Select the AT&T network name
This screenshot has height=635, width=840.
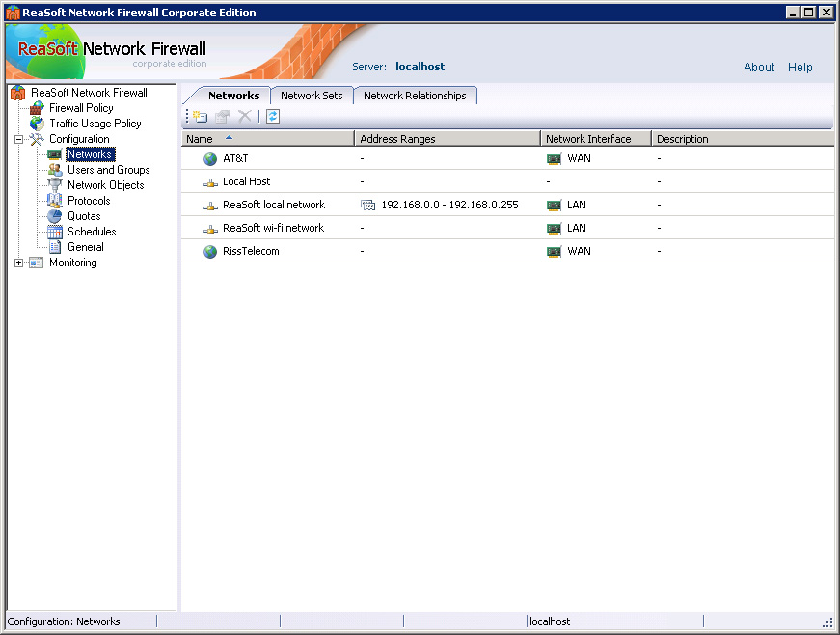tap(235, 158)
